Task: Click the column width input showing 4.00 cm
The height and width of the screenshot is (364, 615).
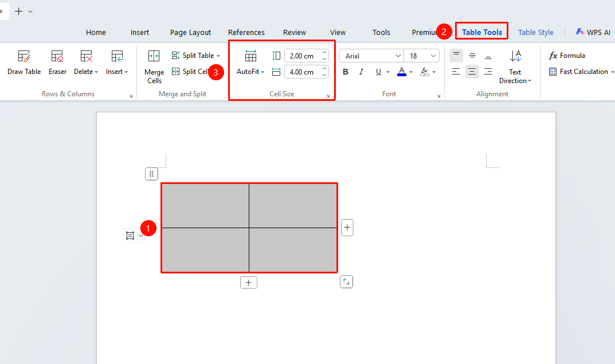Action: click(x=301, y=72)
